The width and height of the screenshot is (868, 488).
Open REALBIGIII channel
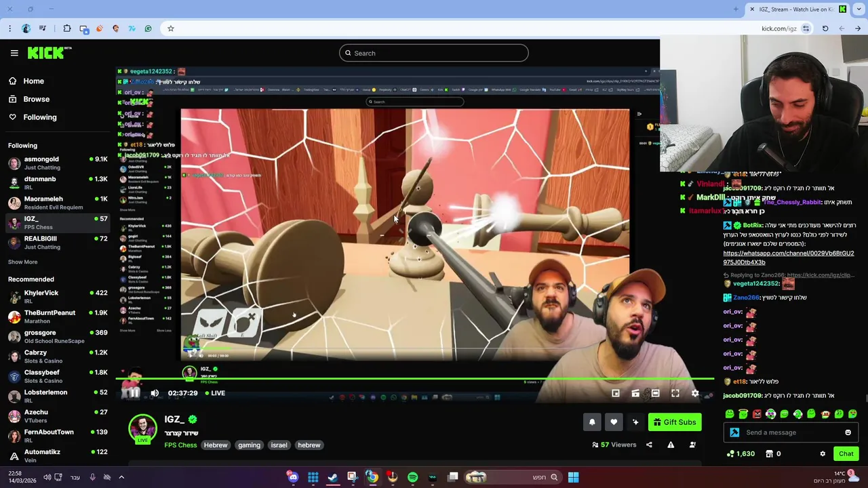click(x=57, y=243)
